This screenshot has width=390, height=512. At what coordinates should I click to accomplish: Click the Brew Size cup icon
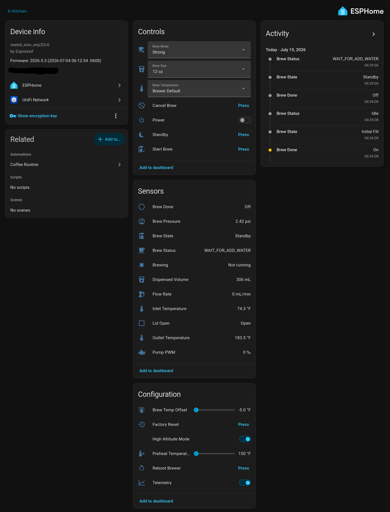(141, 69)
